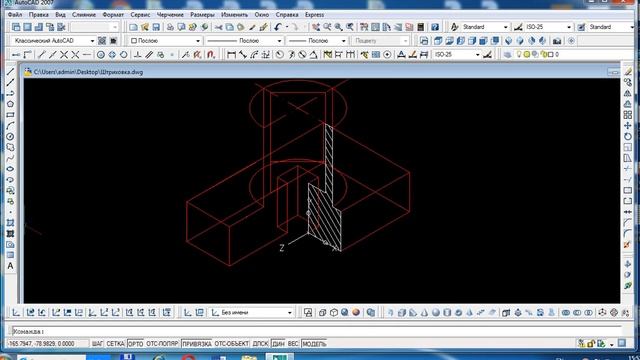Open the Послою color dropdown
The height and width of the screenshot is (360, 640).
[165, 41]
